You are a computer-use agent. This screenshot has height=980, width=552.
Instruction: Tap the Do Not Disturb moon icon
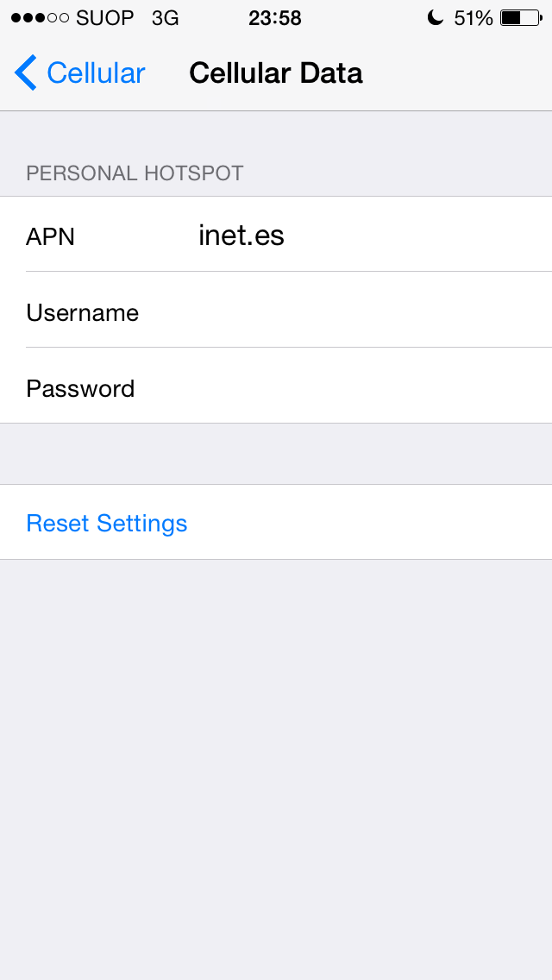click(436, 18)
